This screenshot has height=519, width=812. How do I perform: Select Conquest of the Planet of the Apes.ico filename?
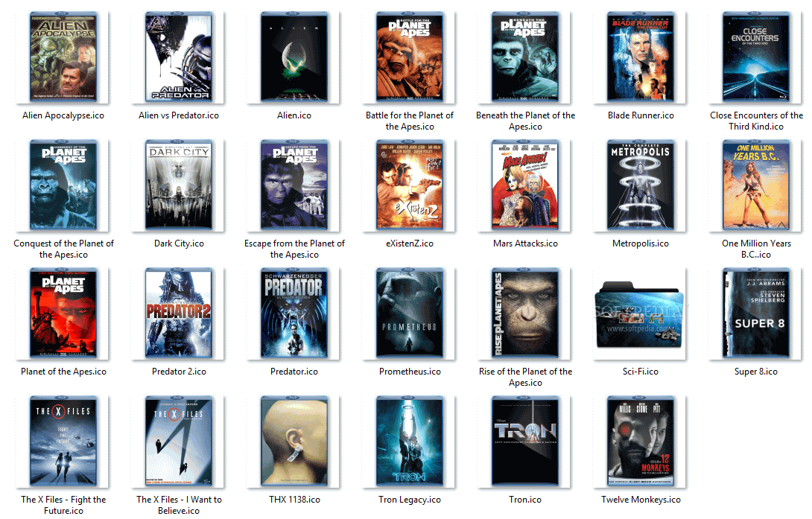[x=63, y=249]
